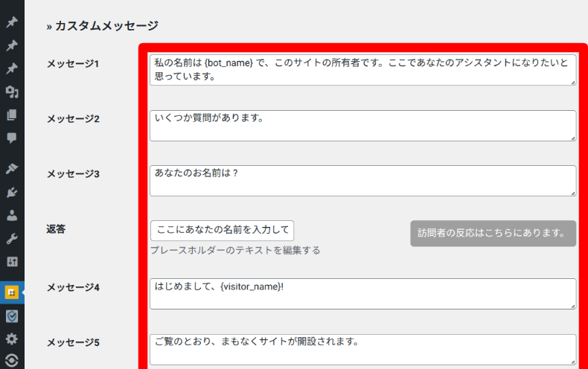Open the circular arrows icon in the sidebar

[12, 360]
